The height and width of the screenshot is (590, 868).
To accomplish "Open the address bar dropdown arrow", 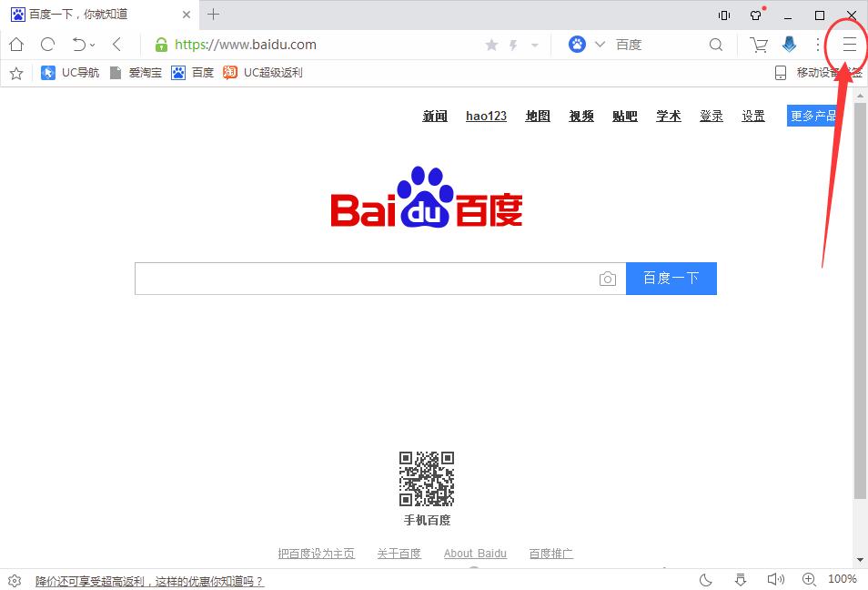I will 535,45.
